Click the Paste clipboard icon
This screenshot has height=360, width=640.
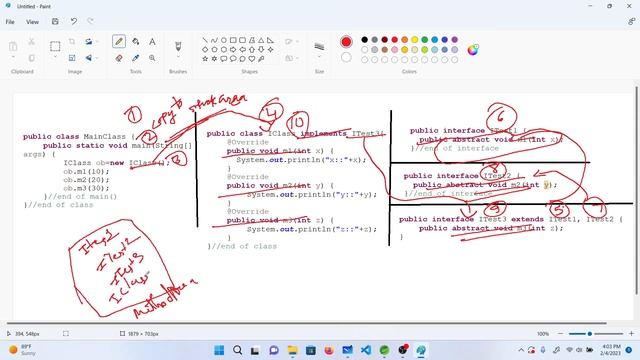(13, 46)
